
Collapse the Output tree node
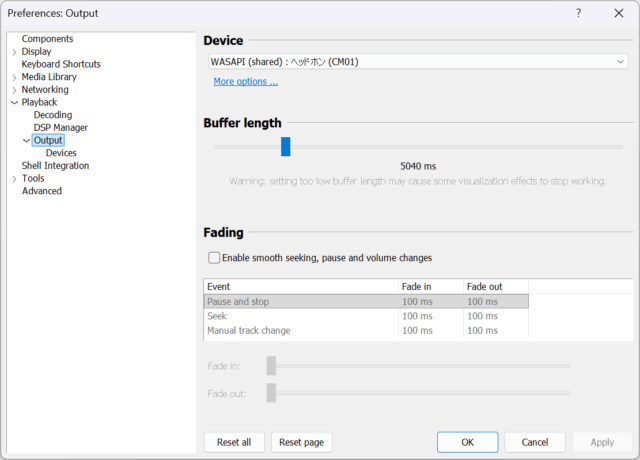click(26, 141)
